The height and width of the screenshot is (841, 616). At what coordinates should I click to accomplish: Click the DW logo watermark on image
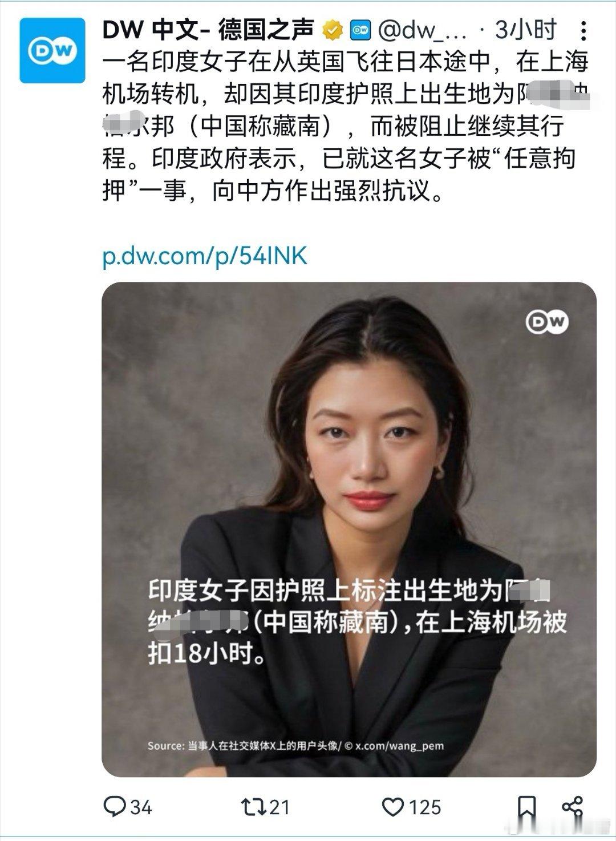click(547, 322)
